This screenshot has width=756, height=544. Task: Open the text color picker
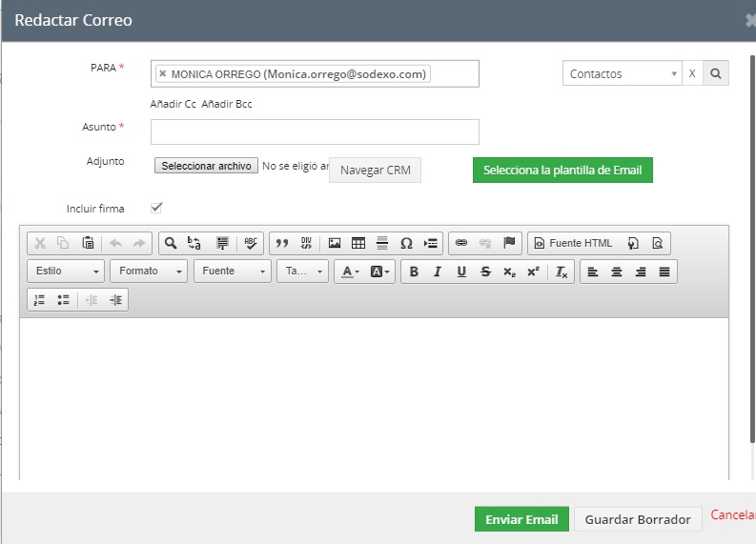point(350,272)
